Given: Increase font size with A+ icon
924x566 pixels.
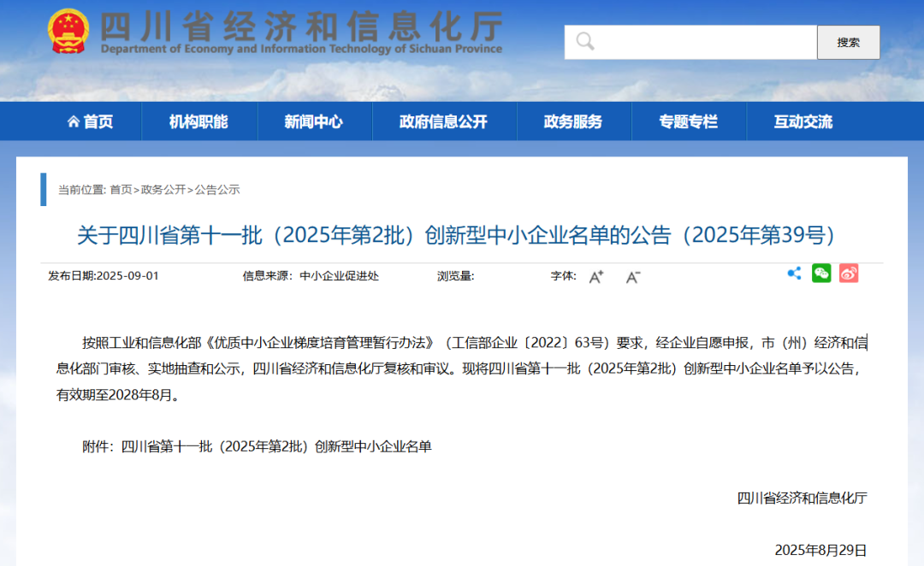Looking at the screenshot, I should coord(596,276).
